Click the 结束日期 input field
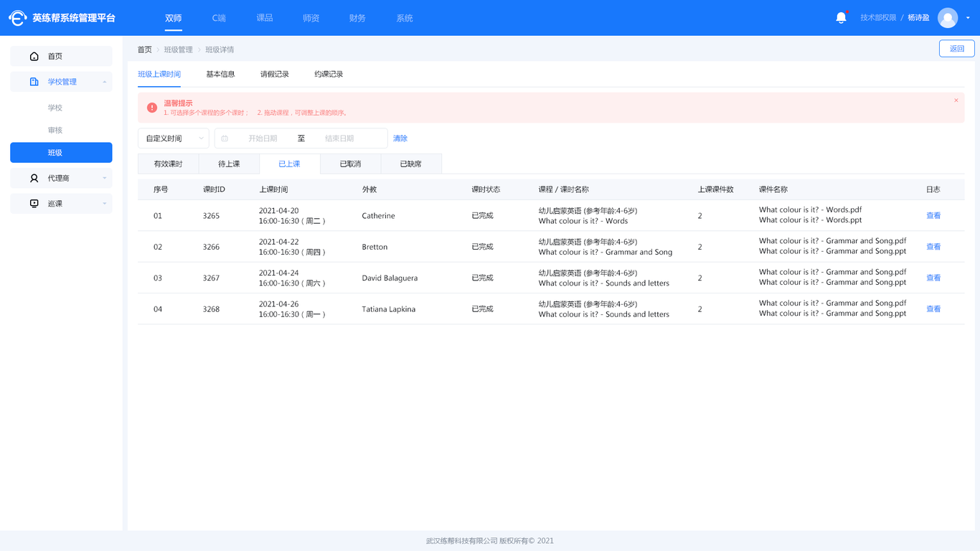The image size is (980, 551). (x=339, y=138)
